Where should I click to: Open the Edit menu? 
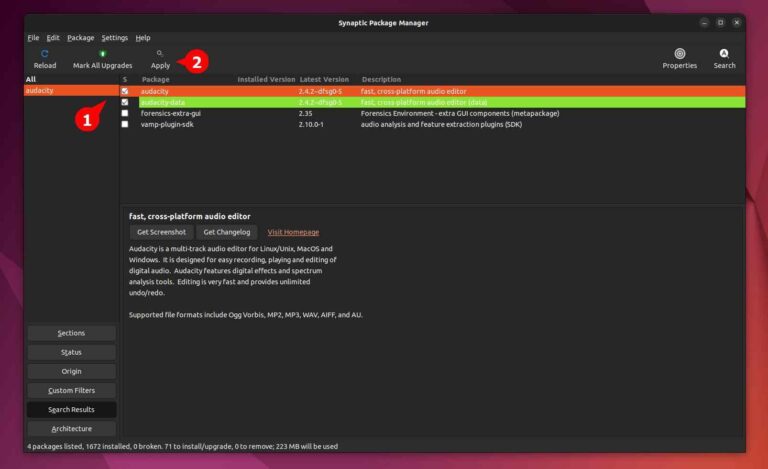coord(53,38)
